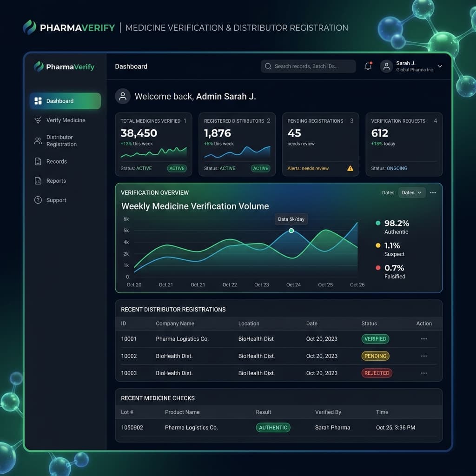This screenshot has width=476, height=476.
Task: Click the PharmaVerify logo in the sidebar
Action: tap(64, 66)
